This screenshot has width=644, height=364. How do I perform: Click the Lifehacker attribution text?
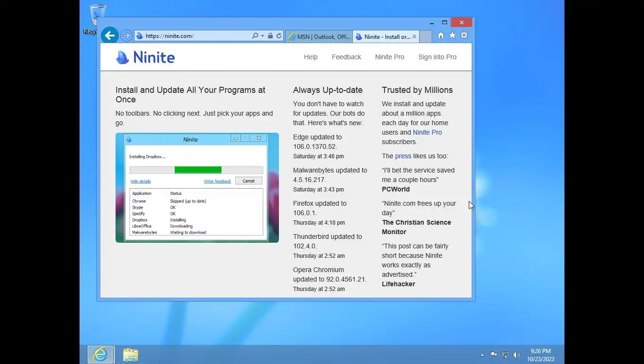(x=399, y=284)
